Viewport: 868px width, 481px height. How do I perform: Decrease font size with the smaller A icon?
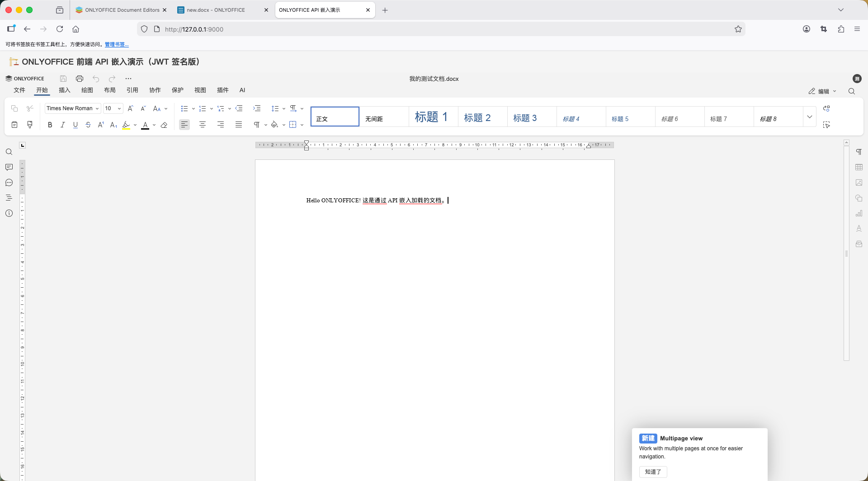[x=143, y=108]
